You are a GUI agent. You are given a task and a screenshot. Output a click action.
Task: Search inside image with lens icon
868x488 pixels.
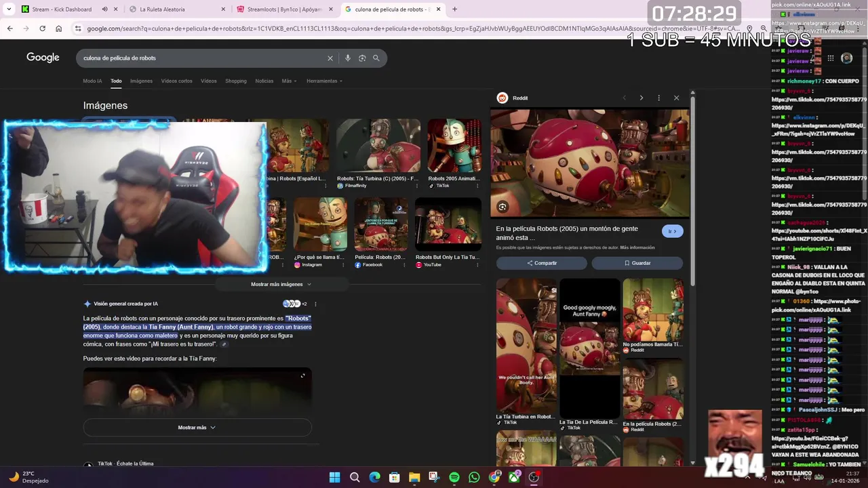(x=502, y=207)
